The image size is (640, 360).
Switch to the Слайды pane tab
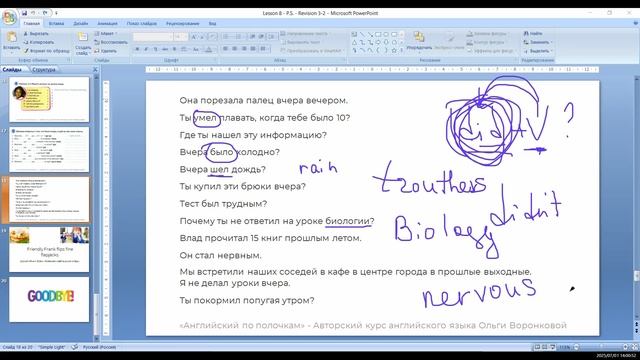coord(12,70)
